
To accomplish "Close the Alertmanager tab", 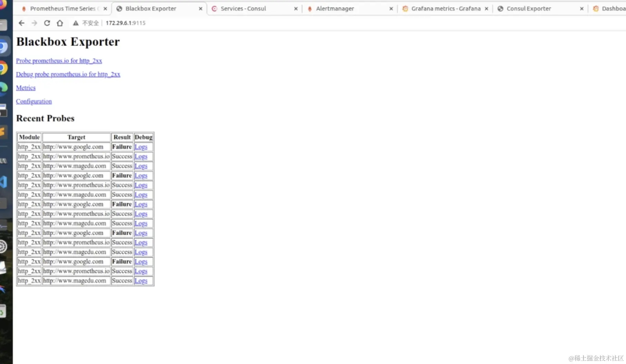I will pos(391,9).
